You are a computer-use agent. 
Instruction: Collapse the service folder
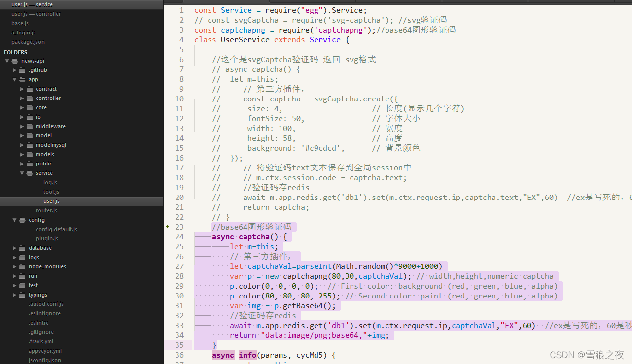pos(22,173)
